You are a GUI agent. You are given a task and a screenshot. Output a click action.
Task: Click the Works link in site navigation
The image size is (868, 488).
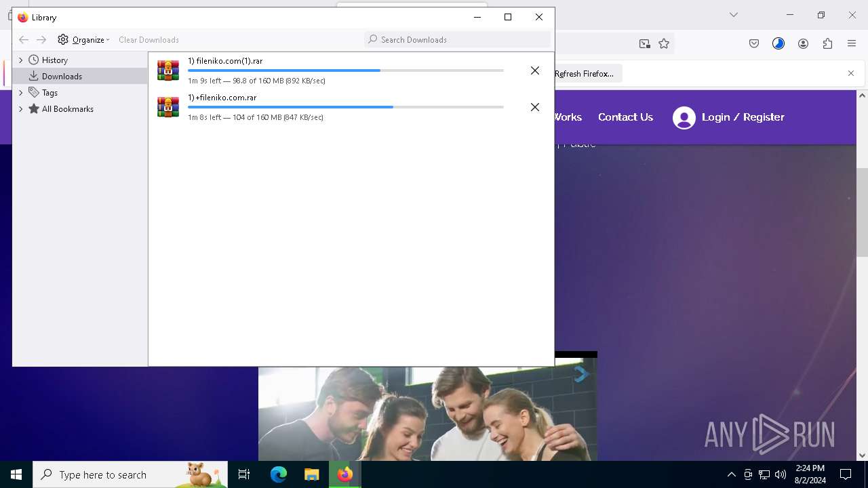[568, 117]
